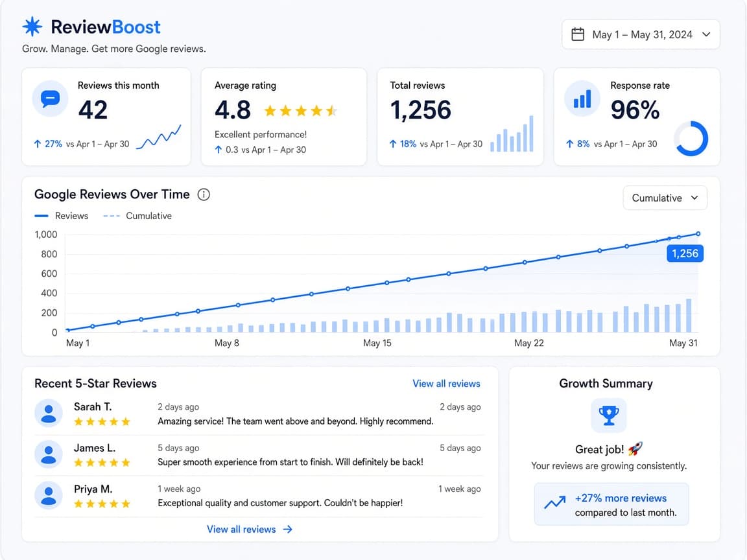Click the 1,256 total reviews value
This screenshot has width=747, height=560.
point(420,110)
